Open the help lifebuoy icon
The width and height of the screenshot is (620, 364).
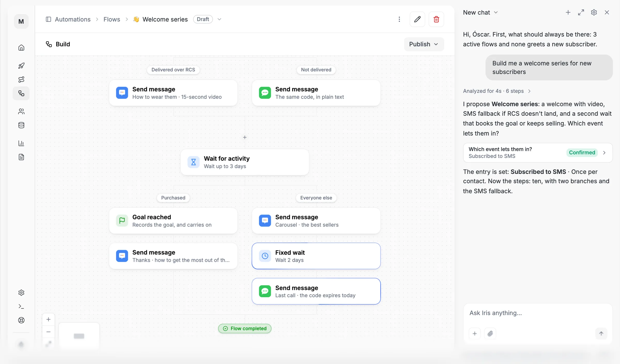tap(21, 320)
